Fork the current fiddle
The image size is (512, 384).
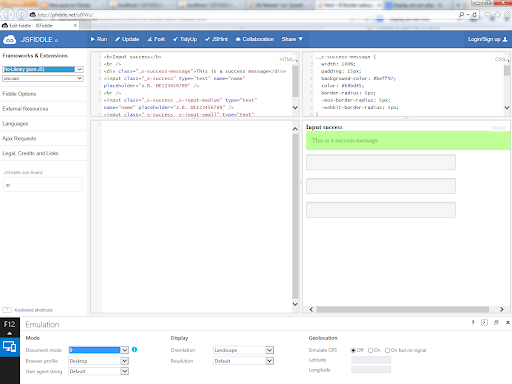click(x=156, y=39)
